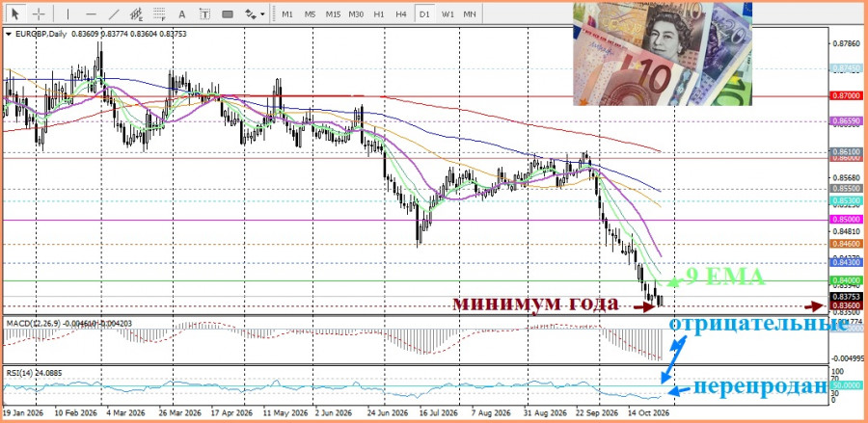Click the 2 Jun 2026 date label
The image size is (868, 423).
click(334, 413)
